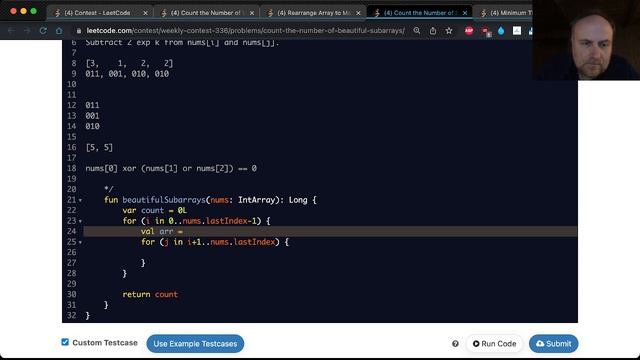The width and height of the screenshot is (640, 360).
Task: Click the nums[0] xor expression on line 18
Action: point(171,169)
